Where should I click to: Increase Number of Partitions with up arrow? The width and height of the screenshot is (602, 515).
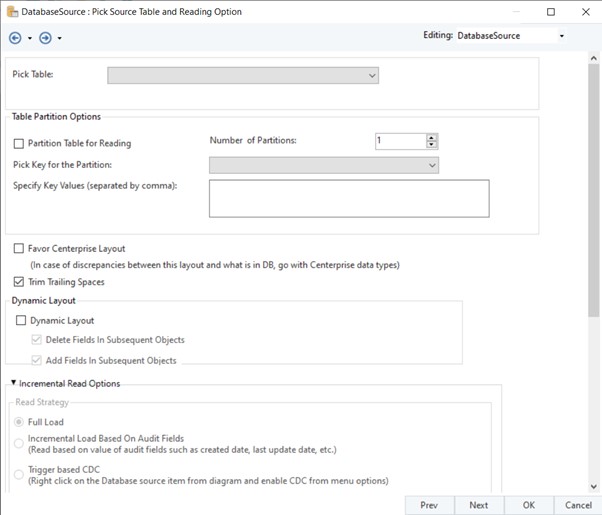[431, 137]
